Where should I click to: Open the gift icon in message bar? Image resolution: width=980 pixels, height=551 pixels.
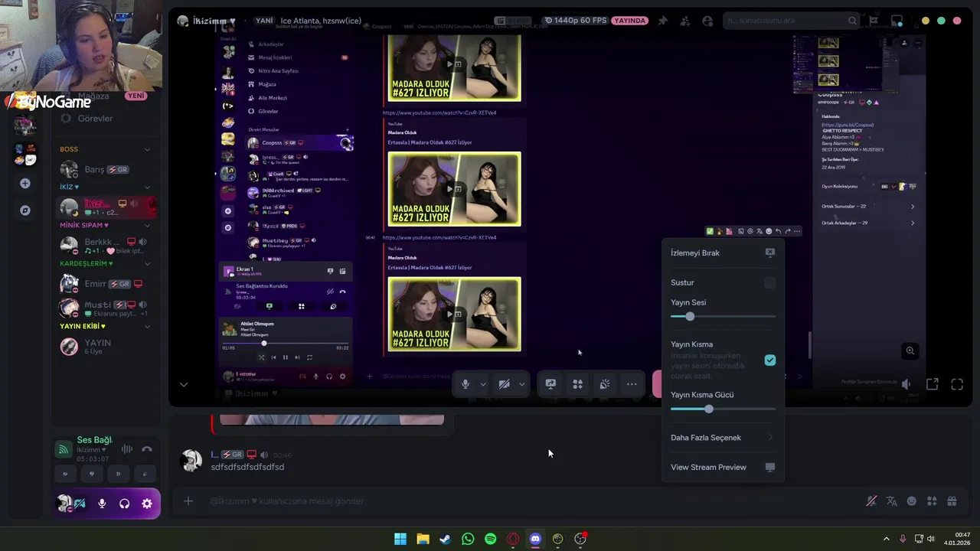952,501
